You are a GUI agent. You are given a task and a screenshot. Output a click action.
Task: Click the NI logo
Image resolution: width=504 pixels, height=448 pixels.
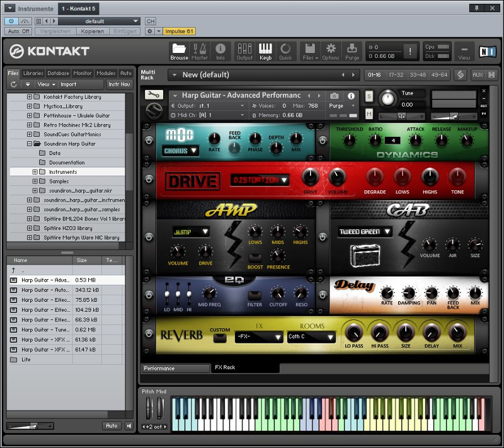[488, 52]
